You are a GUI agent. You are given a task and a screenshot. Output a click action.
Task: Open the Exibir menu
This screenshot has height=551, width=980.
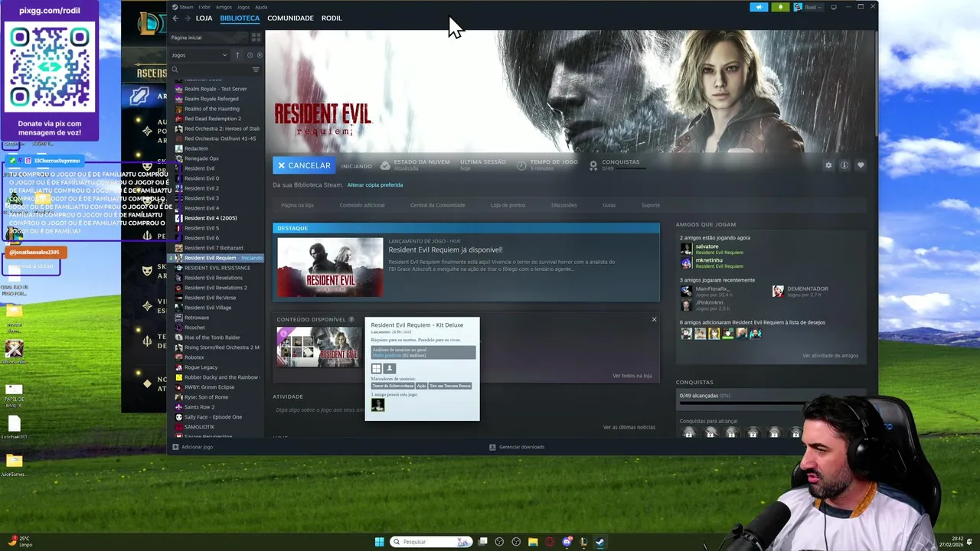[204, 7]
